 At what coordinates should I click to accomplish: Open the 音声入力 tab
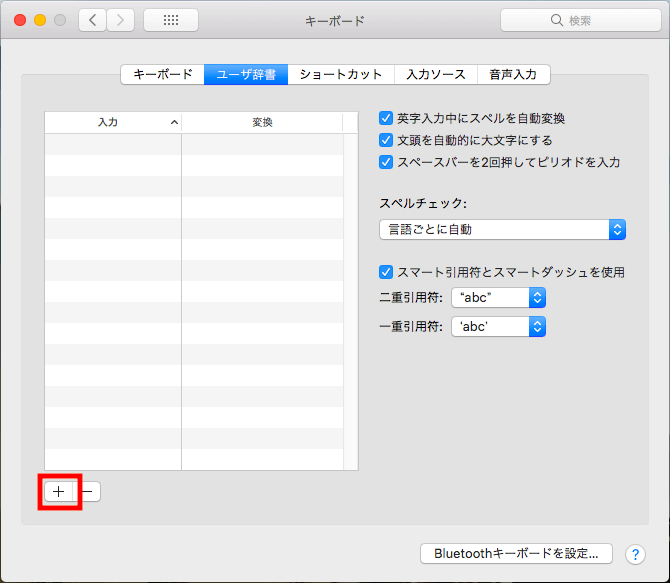(x=513, y=74)
